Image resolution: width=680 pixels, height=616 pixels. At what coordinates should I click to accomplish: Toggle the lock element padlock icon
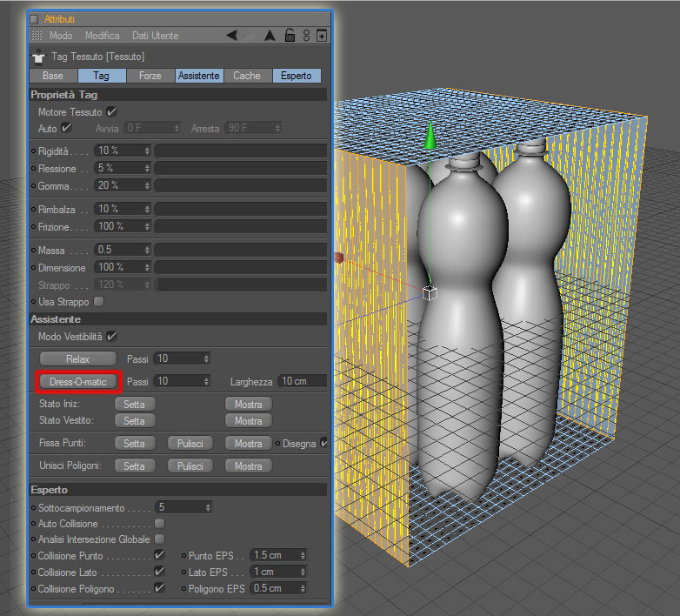[x=290, y=35]
